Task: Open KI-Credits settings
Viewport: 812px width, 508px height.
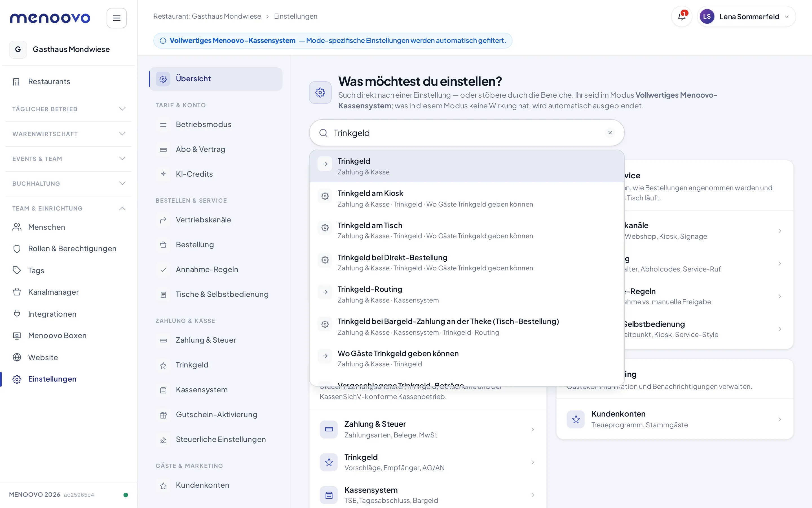Action: tap(216, 174)
